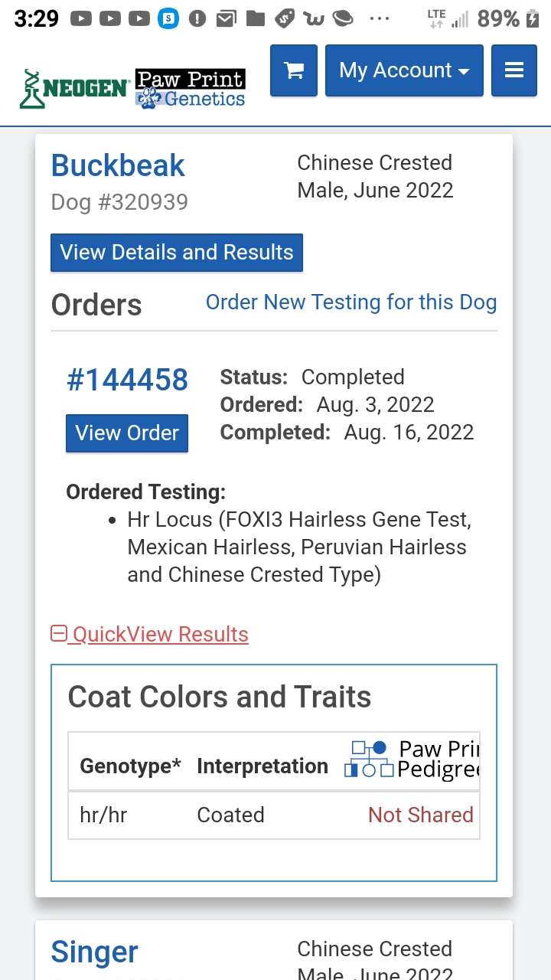
Task: Tap the status bar overflow dots
Action: click(x=380, y=18)
